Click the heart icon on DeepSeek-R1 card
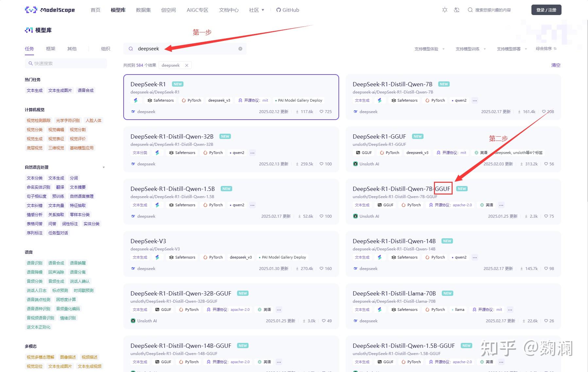 321,111
